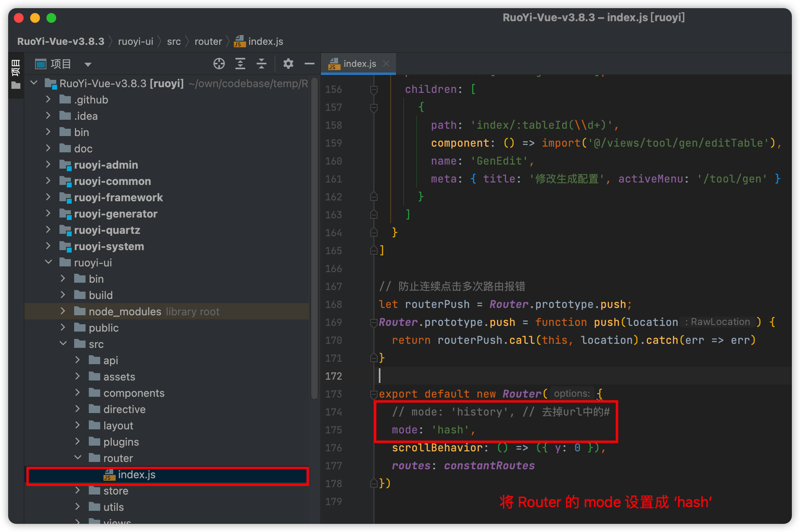Click 'hash' string on line 175

click(x=450, y=430)
